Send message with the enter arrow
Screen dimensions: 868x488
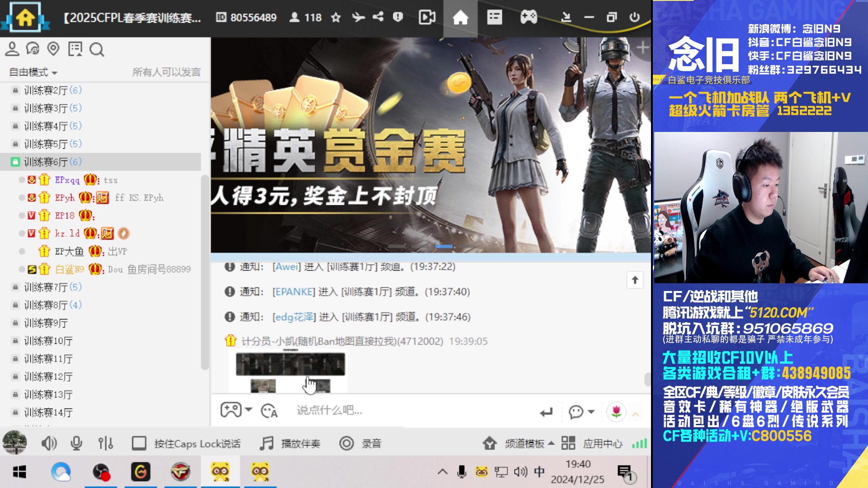coord(546,412)
